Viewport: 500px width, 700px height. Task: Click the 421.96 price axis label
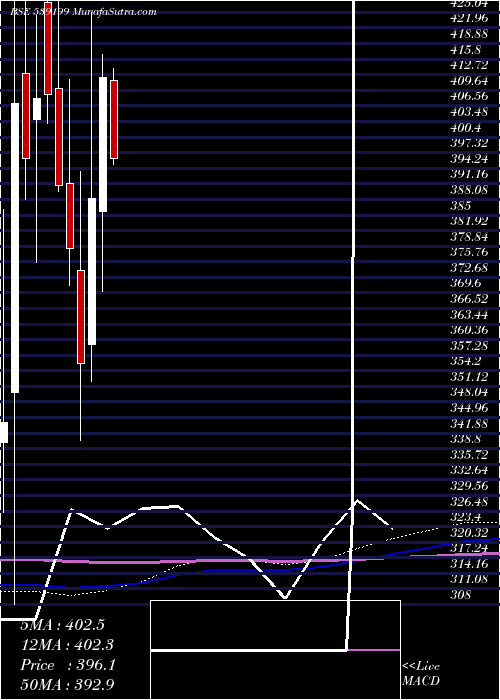(468, 19)
